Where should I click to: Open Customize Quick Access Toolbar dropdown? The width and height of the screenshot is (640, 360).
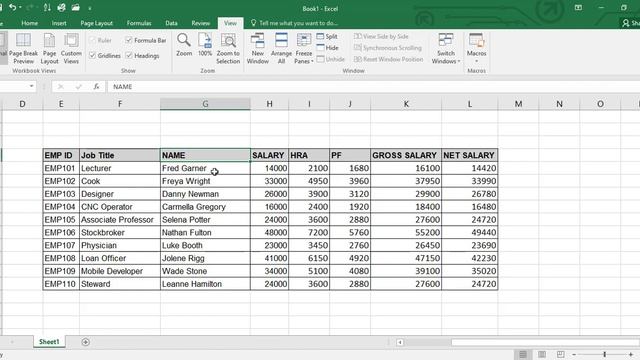point(90,8)
